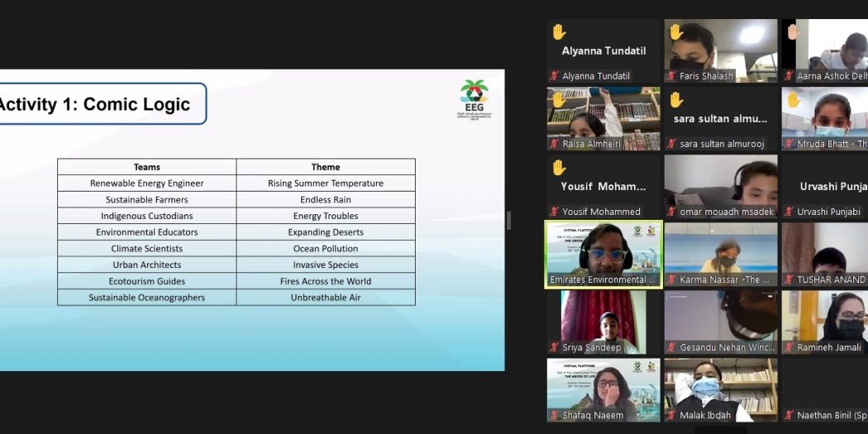Click raised hand icon on Faris Shalash video
The height and width of the screenshot is (434, 868).
point(676,32)
